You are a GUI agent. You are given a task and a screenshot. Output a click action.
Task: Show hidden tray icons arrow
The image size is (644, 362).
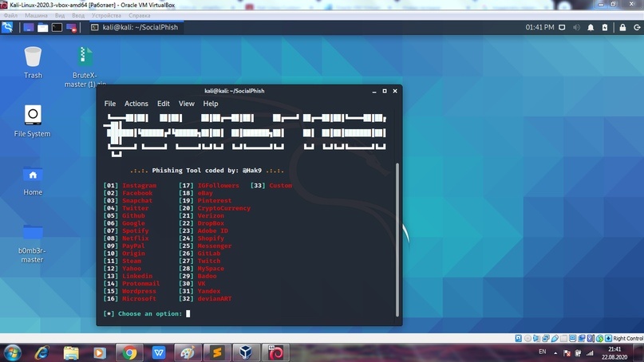point(555,353)
